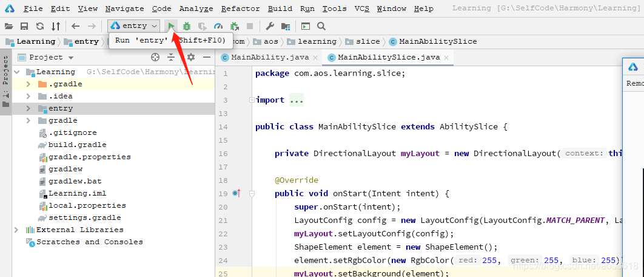Click the override gutter icon on line 19
This screenshot has width=644, height=277.
pyautogui.click(x=236, y=193)
